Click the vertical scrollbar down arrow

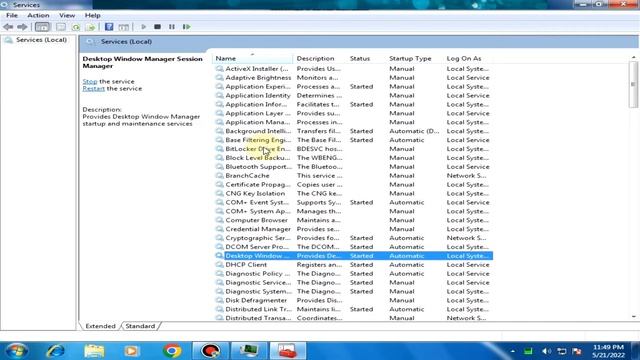point(633,317)
